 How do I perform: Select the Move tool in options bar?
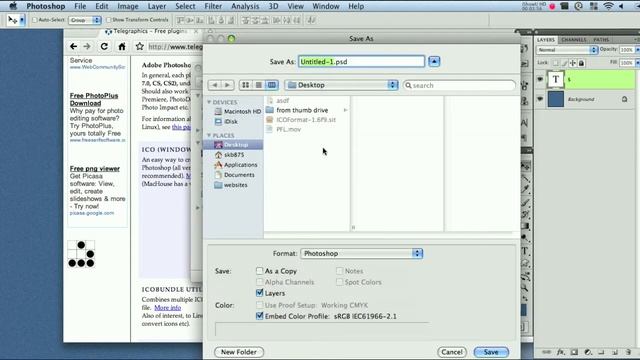click(x=13, y=20)
